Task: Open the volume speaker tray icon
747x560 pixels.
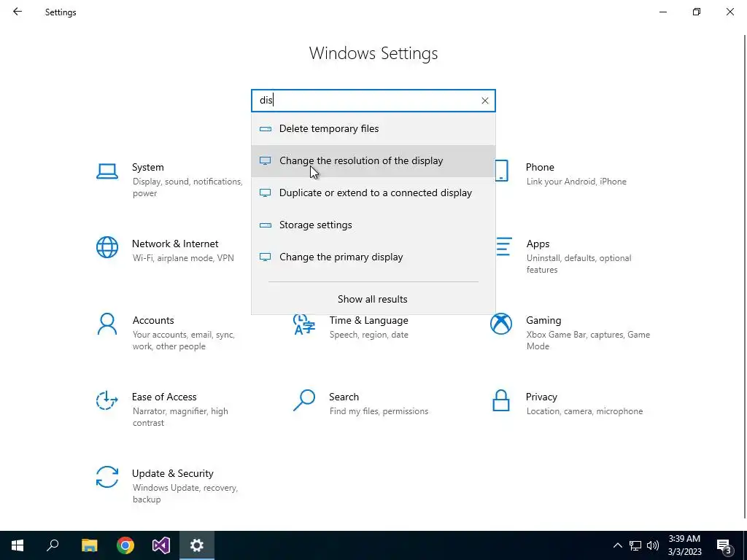Action: [653, 545]
